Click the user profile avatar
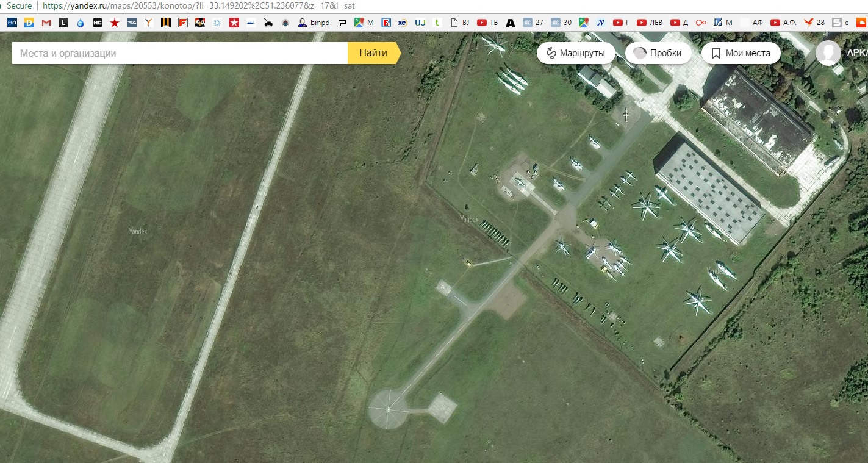The height and width of the screenshot is (463, 868). 828,53
